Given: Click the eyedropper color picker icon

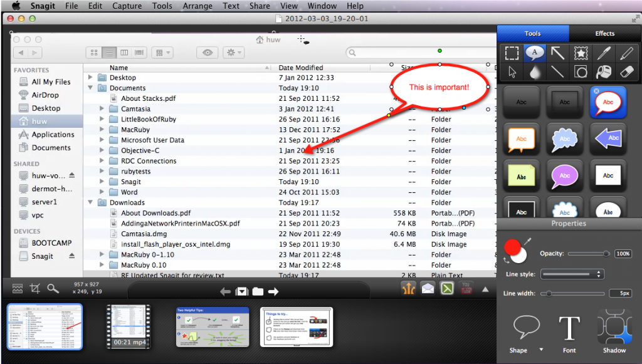Looking at the screenshot, I should pos(528,241).
